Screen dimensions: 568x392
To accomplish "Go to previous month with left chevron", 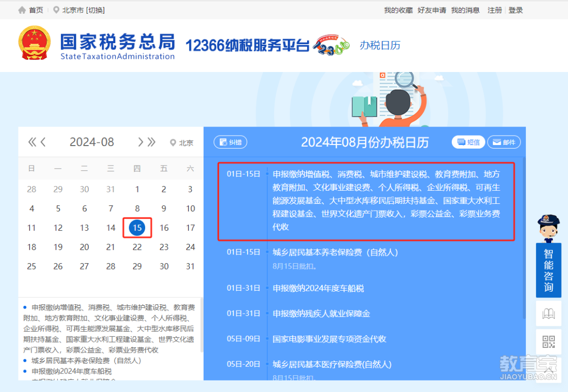I will click(43, 142).
